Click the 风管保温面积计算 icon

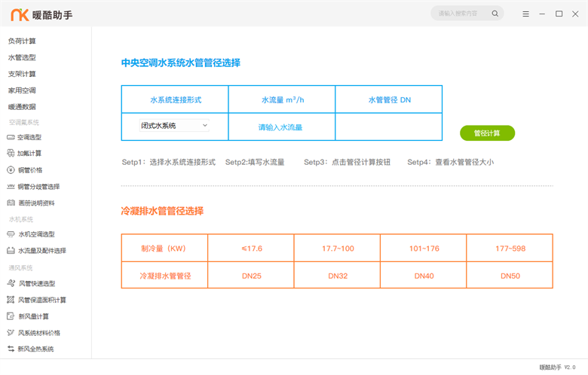(11, 300)
